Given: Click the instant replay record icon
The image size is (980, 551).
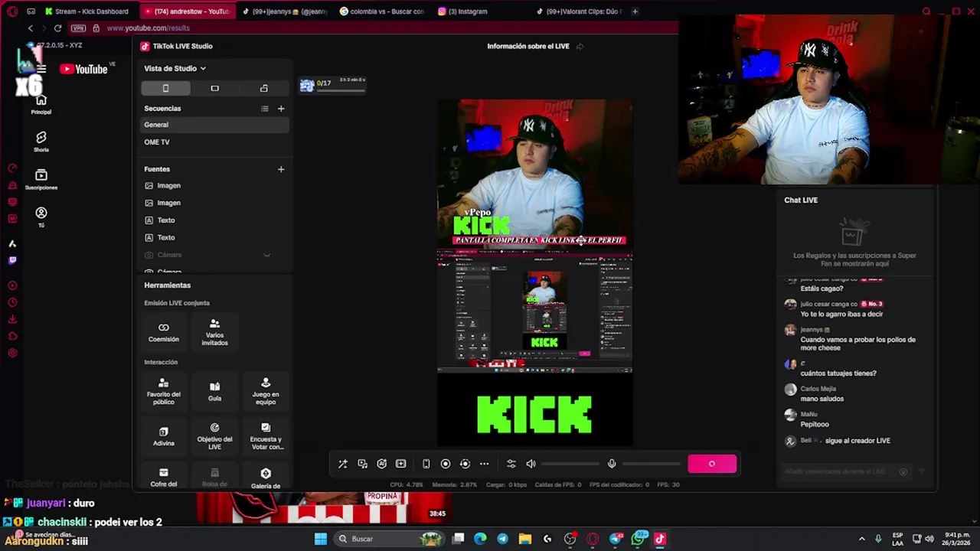Looking at the screenshot, I should (x=465, y=464).
